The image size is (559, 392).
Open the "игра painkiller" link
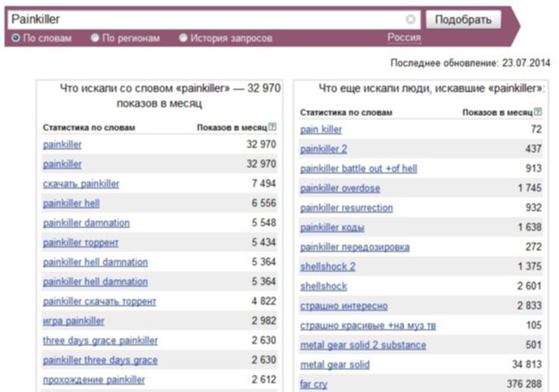coord(73,321)
